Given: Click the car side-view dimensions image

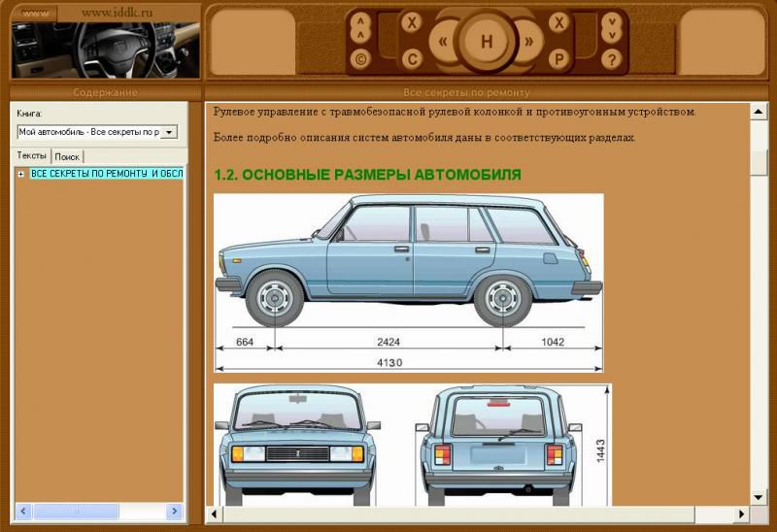Looking at the screenshot, I should [408, 282].
